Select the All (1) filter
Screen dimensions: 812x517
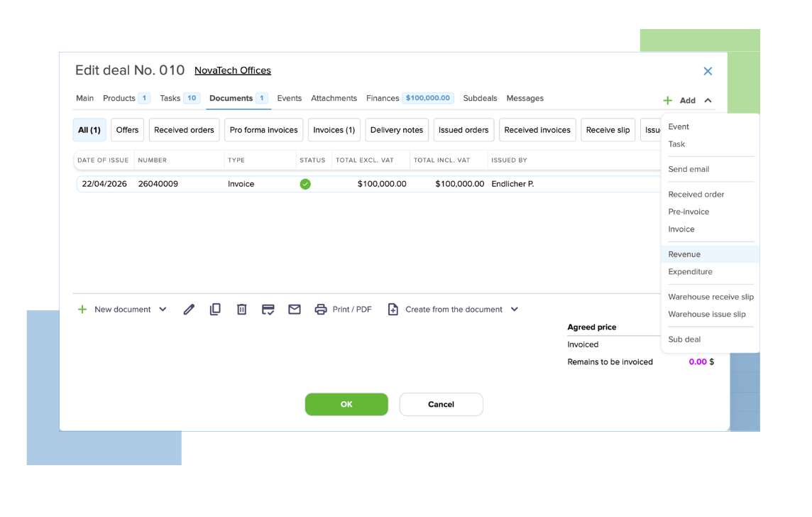pyautogui.click(x=89, y=130)
